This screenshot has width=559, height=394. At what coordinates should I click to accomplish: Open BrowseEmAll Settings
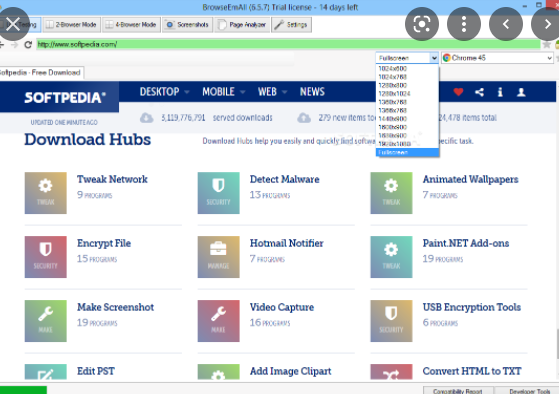tap(291, 25)
